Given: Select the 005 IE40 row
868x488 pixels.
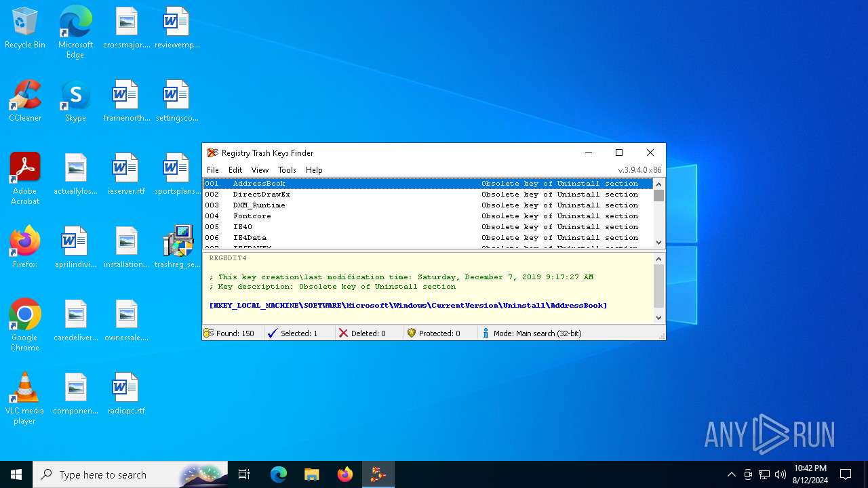Looking at the screenshot, I should pyautogui.click(x=428, y=227).
